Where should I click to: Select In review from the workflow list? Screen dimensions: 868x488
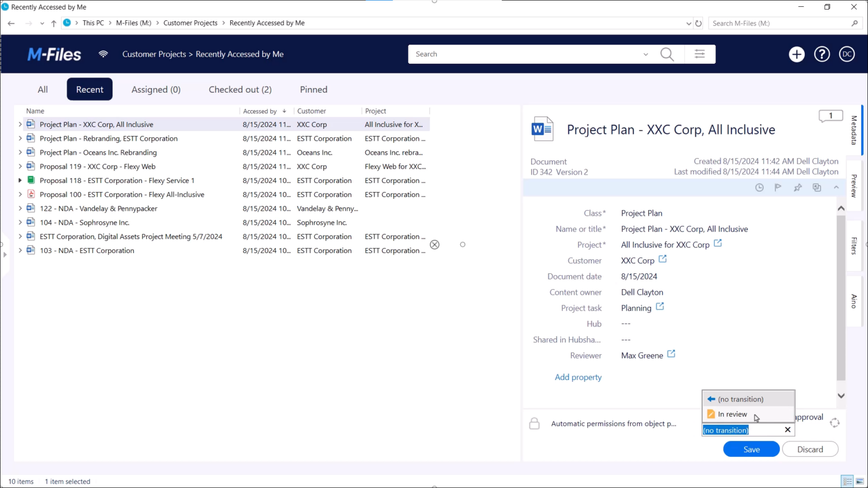coord(732,415)
